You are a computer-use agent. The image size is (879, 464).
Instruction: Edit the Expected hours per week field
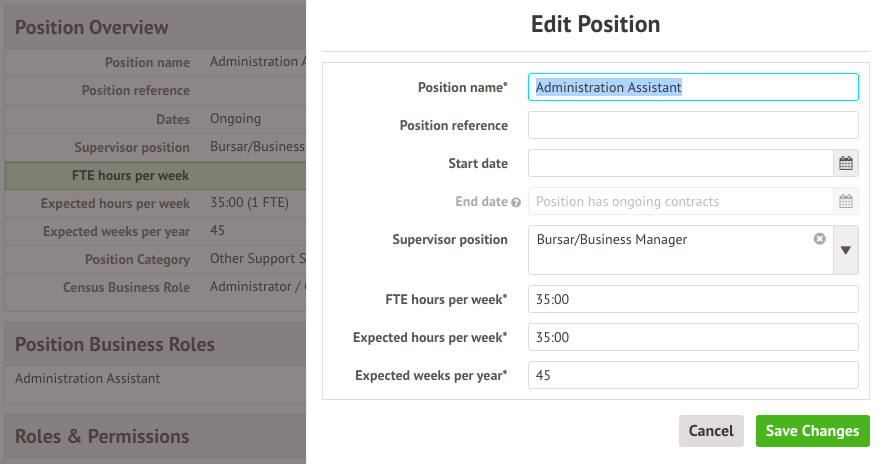click(692, 337)
